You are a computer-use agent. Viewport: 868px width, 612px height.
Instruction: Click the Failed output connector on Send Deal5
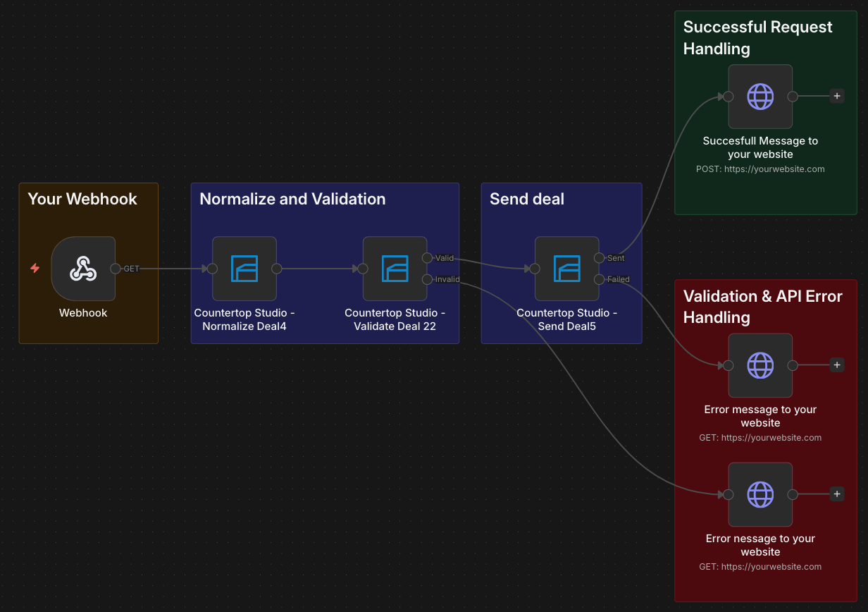click(599, 280)
